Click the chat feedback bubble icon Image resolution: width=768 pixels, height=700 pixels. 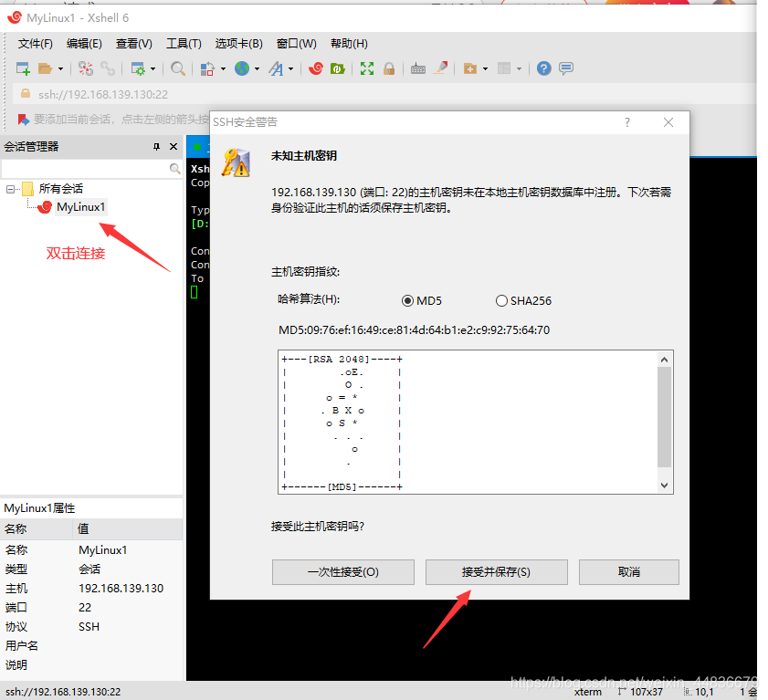click(565, 68)
